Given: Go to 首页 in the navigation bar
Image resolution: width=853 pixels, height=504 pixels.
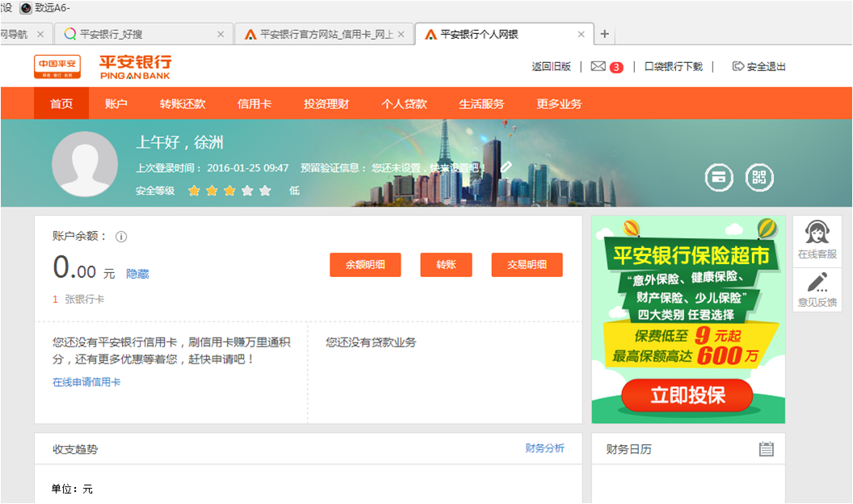Looking at the screenshot, I should (61, 104).
